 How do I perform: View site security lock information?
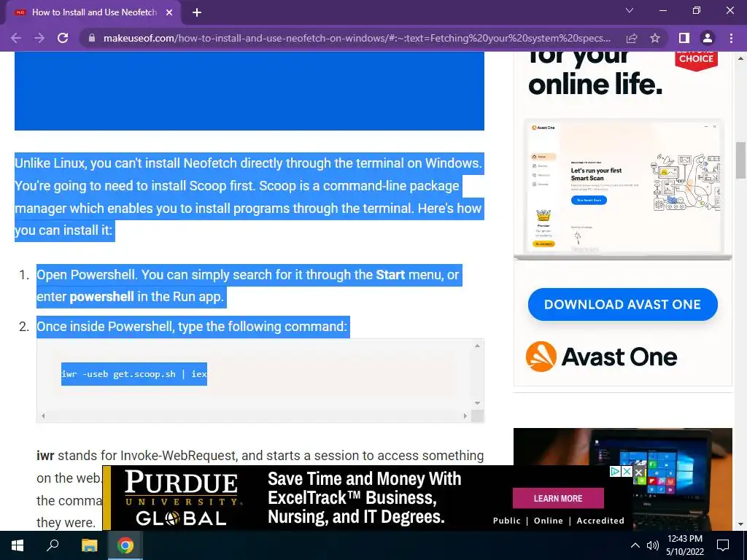click(92, 38)
